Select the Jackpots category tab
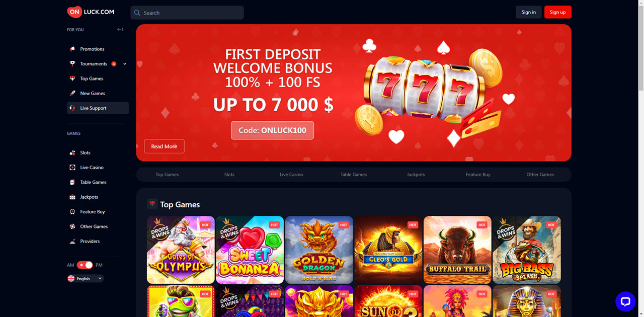The image size is (644, 317). coord(416,175)
